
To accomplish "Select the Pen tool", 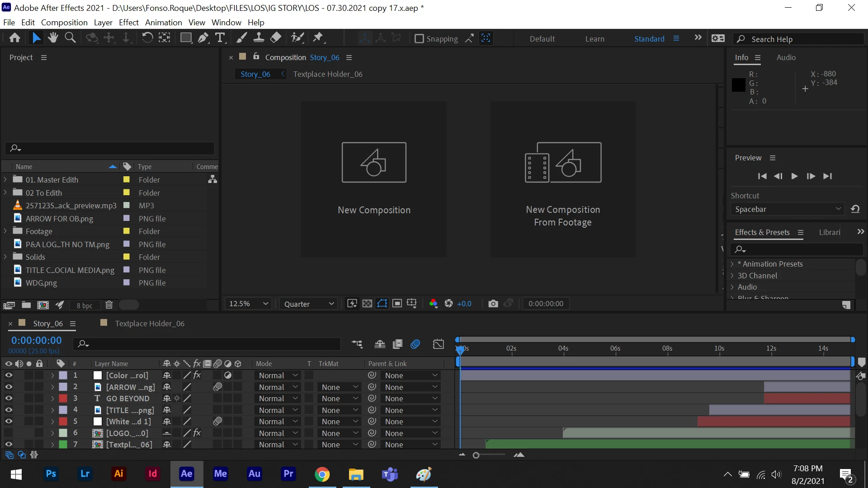I will 203,38.
